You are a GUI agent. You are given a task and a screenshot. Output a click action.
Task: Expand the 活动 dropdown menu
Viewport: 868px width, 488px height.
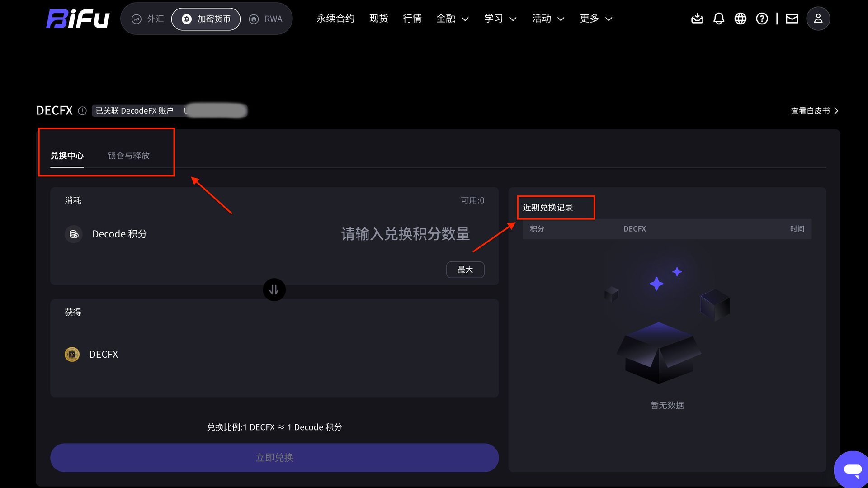point(548,19)
